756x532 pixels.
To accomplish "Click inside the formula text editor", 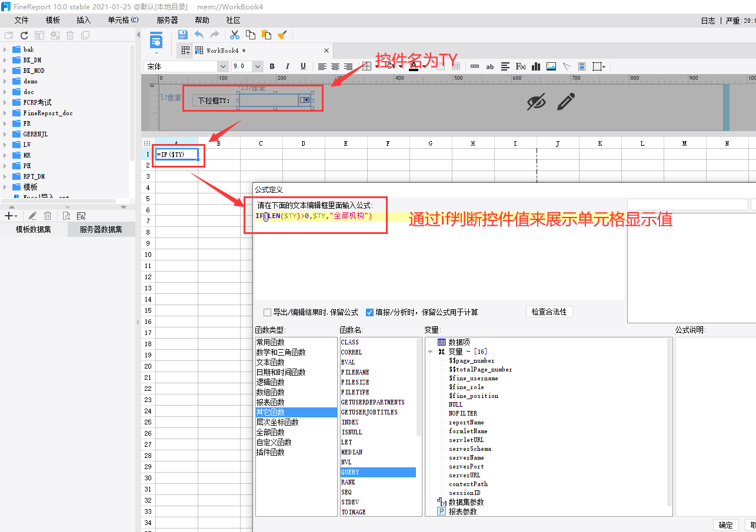I will 439,256.
